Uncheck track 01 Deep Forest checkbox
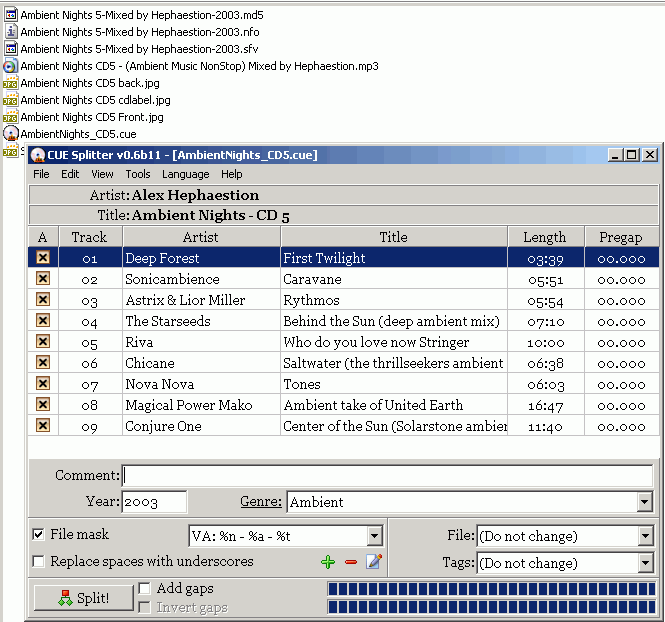Screen dimensions: 665x622 click(43, 257)
